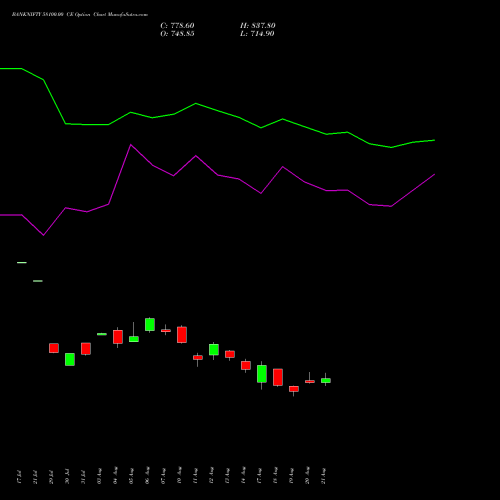The image size is (500, 500).
Task: Select the red candle for 31 Jul
Action: [x=86, y=349]
